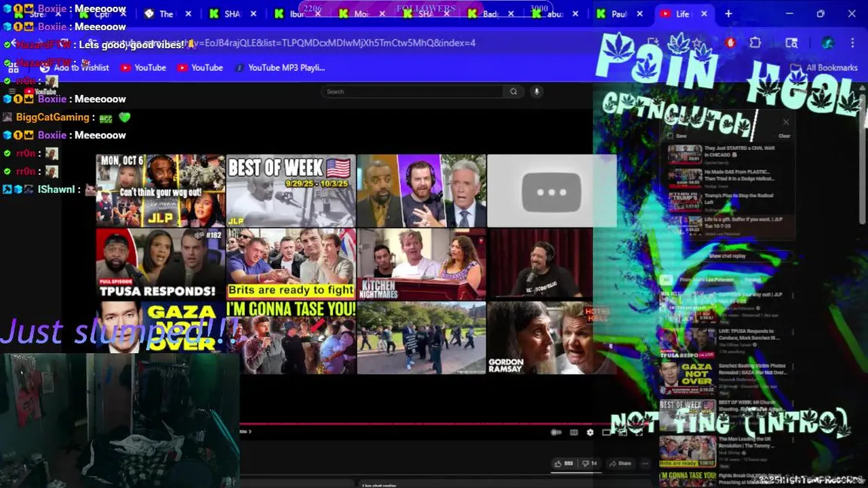
Task: Close the 'Paul' tab
Action: 639,14
